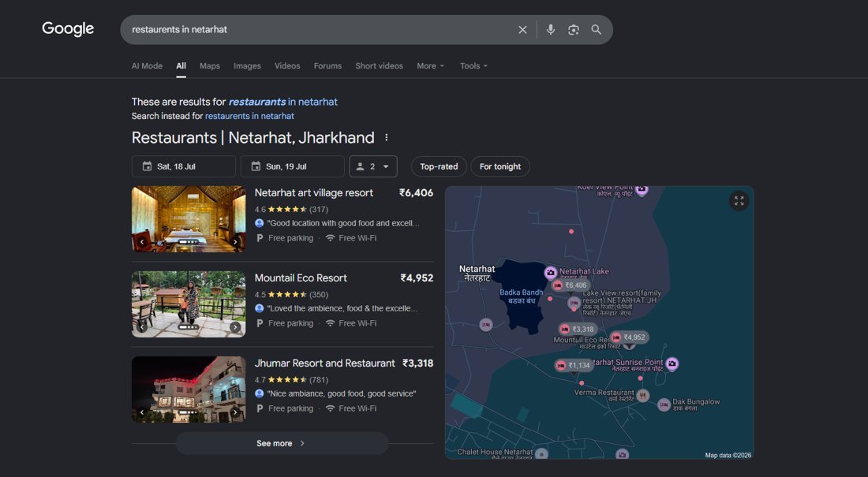This screenshot has width=868, height=477.
Task: Open Jhumar Resort and Restaurant listing title
Action: [x=325, y=363]
